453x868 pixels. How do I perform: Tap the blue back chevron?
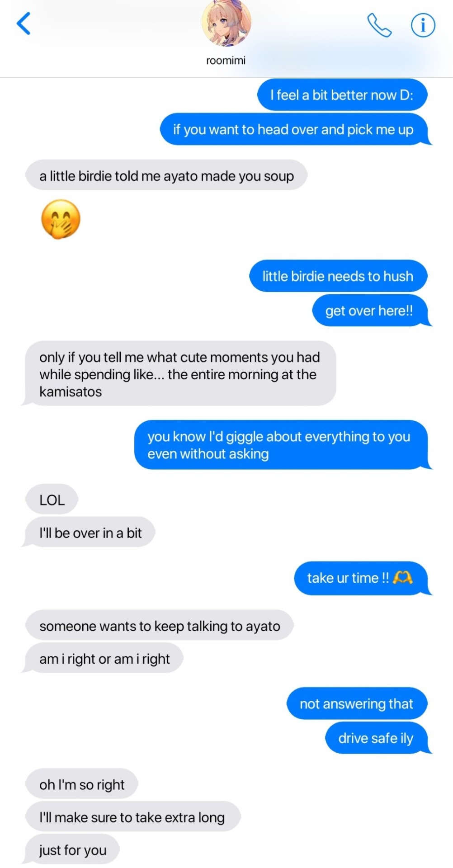[24, 24]
